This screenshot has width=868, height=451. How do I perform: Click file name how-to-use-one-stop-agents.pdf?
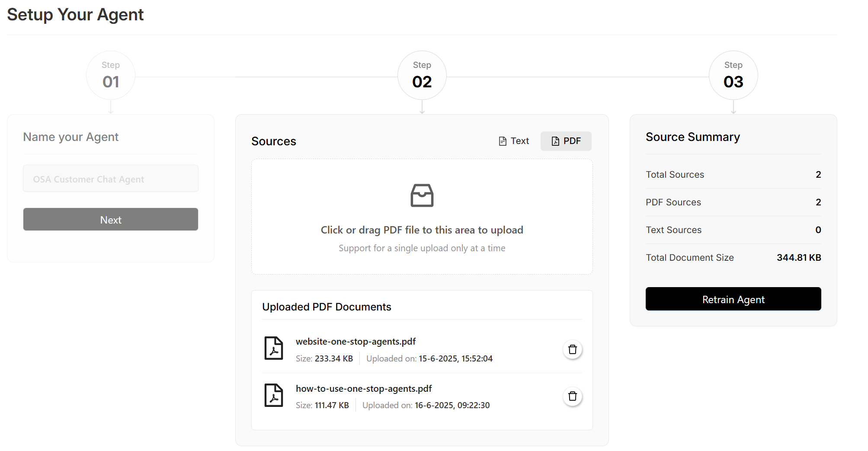click(364, 388)
